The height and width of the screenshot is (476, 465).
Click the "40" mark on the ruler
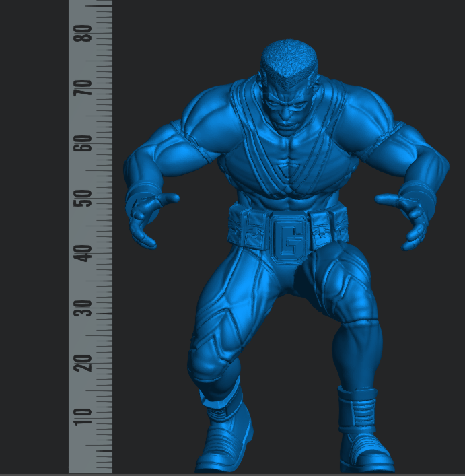coord(82,253)
